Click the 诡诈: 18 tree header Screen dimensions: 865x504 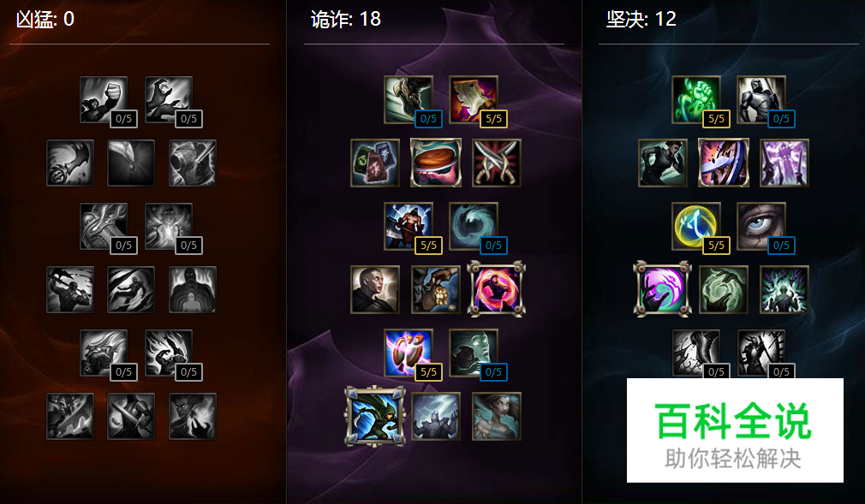(346, 20)
